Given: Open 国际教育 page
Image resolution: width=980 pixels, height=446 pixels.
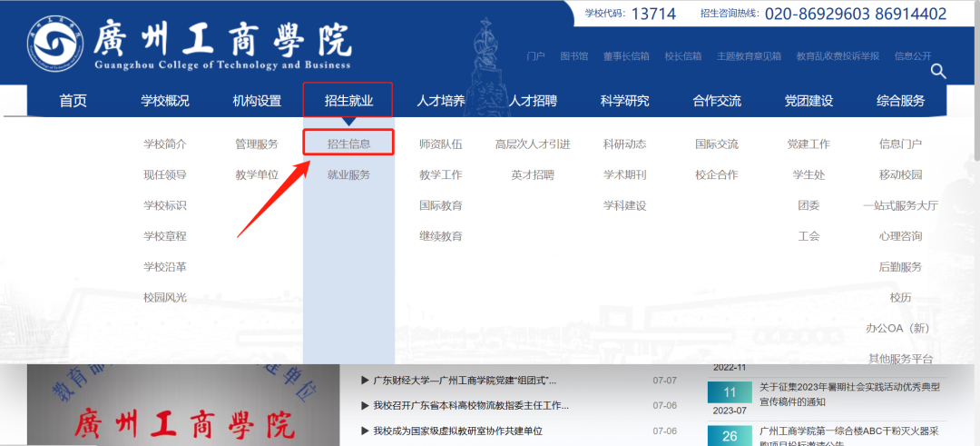Looking at the screenshot, I should click(441, 206).
